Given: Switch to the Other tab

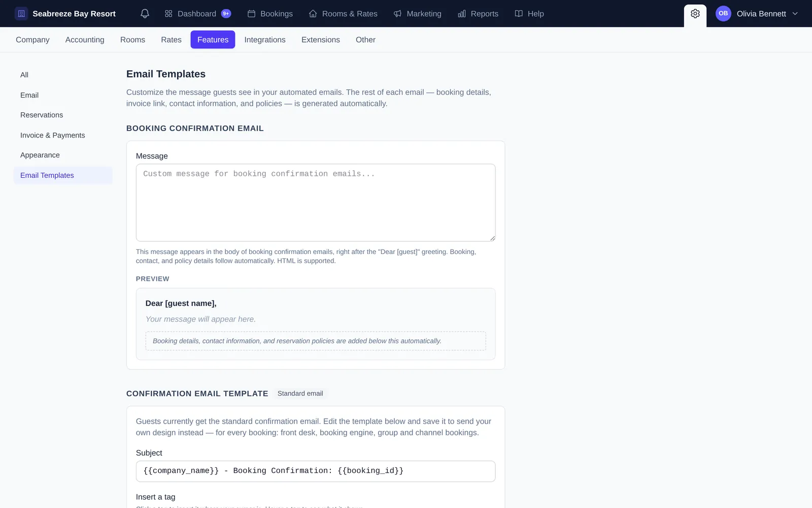Looking at the screenshot, I should pyautogui.click(x=365, y=40).
